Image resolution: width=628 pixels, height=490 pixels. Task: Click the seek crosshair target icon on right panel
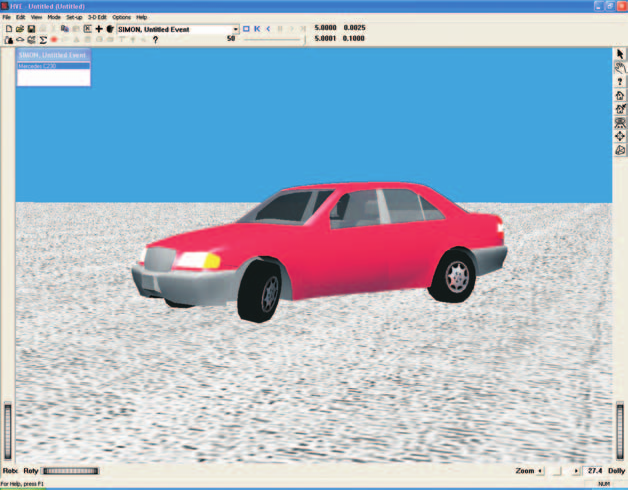point(620,136)
